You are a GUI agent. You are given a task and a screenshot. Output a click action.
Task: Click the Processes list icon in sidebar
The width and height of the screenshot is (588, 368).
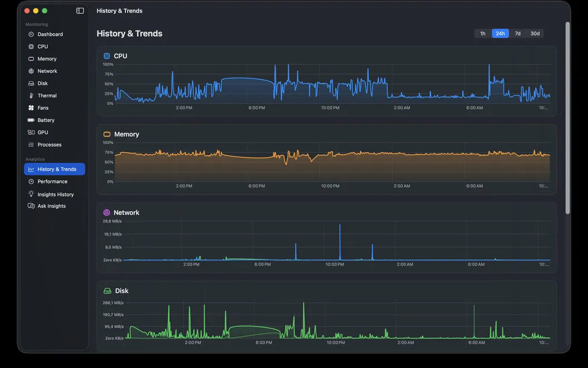click(31, 144)
